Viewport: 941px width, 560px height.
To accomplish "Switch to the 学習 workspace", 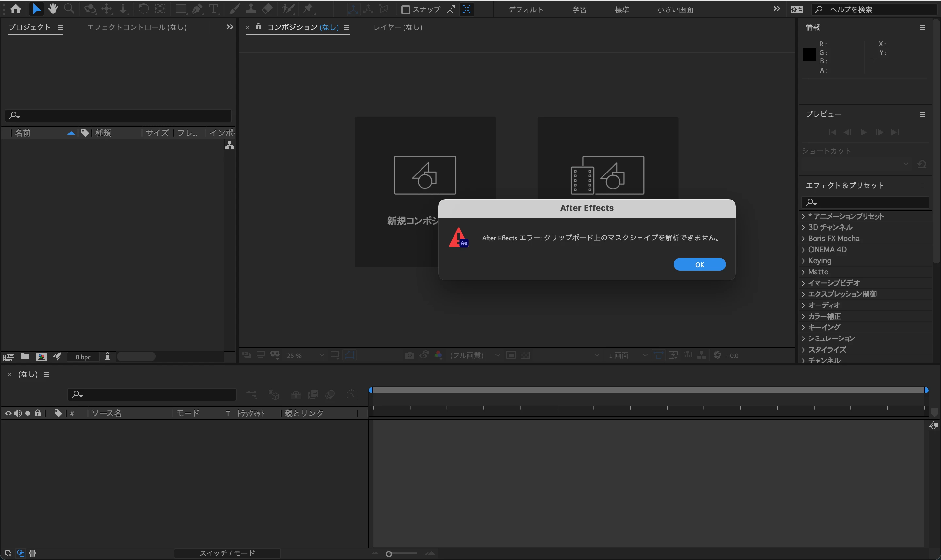I will click(x=579, y=9).
